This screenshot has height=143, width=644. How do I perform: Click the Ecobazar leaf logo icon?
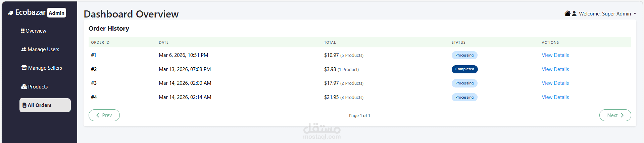(x=11, y=13)
